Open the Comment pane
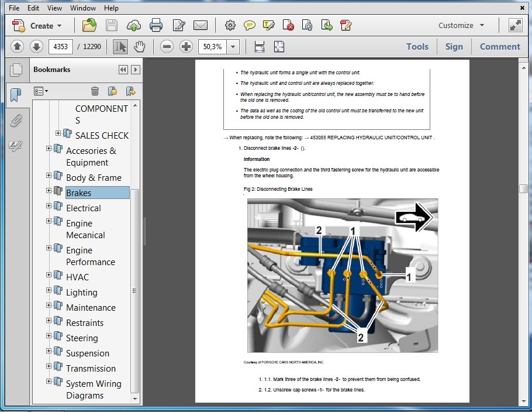The width and height of the screenshot is (532, 412). click(500, 47)
